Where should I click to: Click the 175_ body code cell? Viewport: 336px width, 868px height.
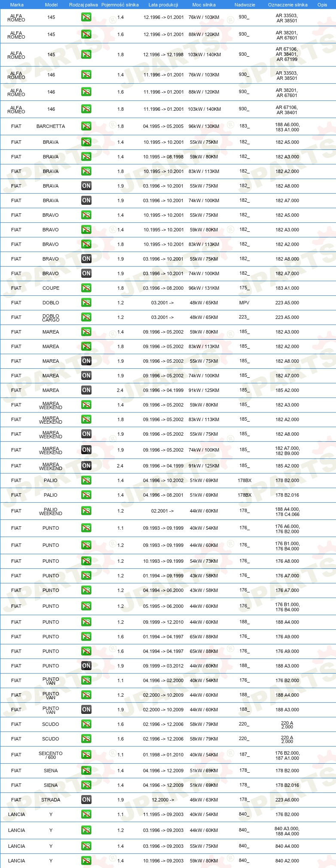click(x=244, y=288)
